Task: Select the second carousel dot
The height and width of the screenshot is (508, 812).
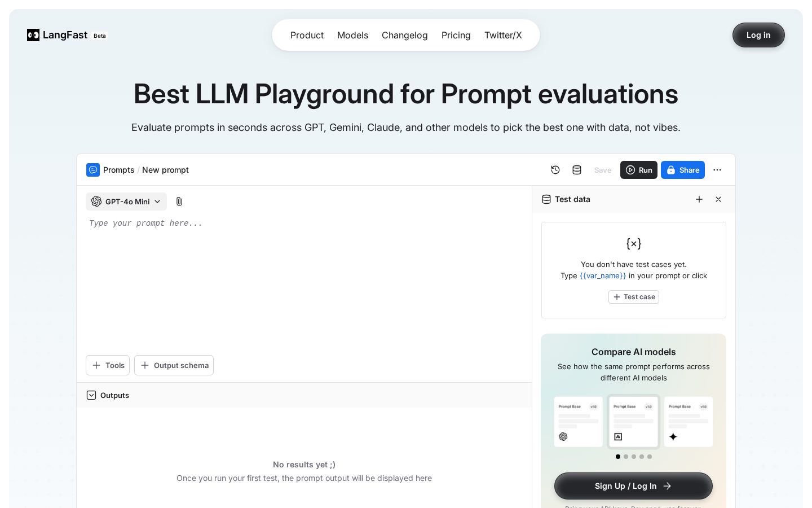Action: [626, 457]
